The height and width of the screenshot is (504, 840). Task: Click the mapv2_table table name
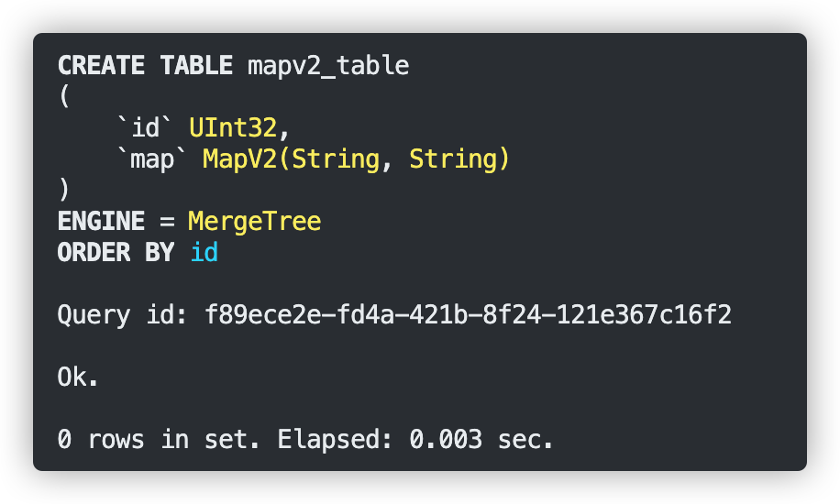pos(328,66)
